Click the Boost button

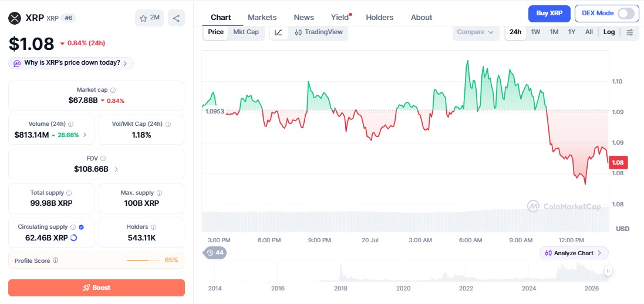(96, 288)
